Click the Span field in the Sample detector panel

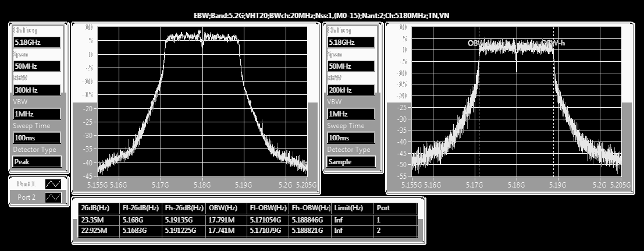[x=351, y=66]
